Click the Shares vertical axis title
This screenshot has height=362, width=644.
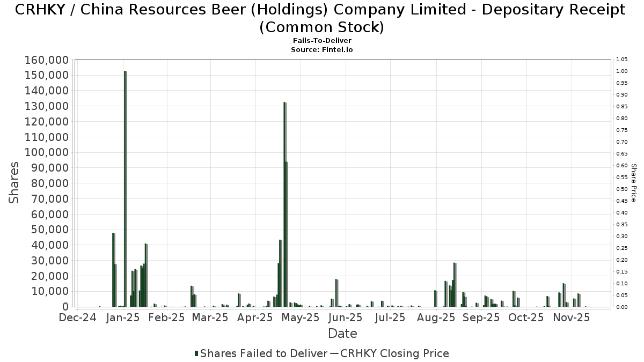point(14,183)
